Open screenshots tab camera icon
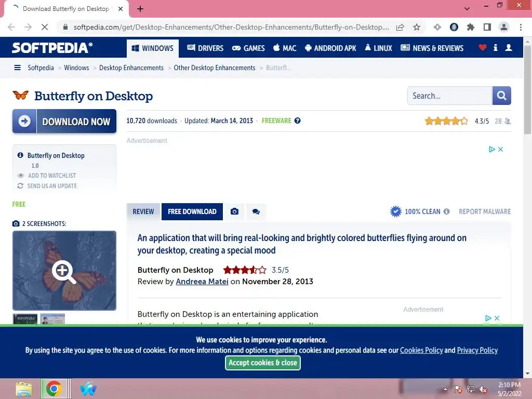The height and width of the screenshot is (399, 532). click(234, 212)
